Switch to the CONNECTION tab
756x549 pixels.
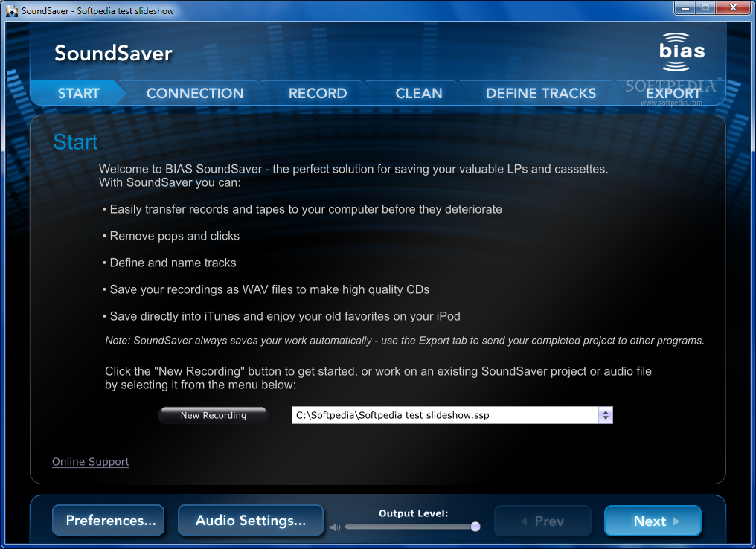click(x=195, y=93)
